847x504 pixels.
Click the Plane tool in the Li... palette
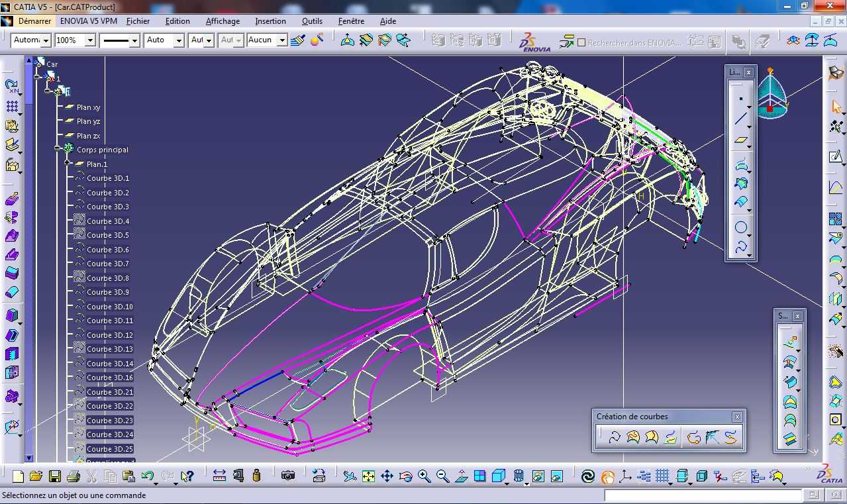tap(740, 140)
